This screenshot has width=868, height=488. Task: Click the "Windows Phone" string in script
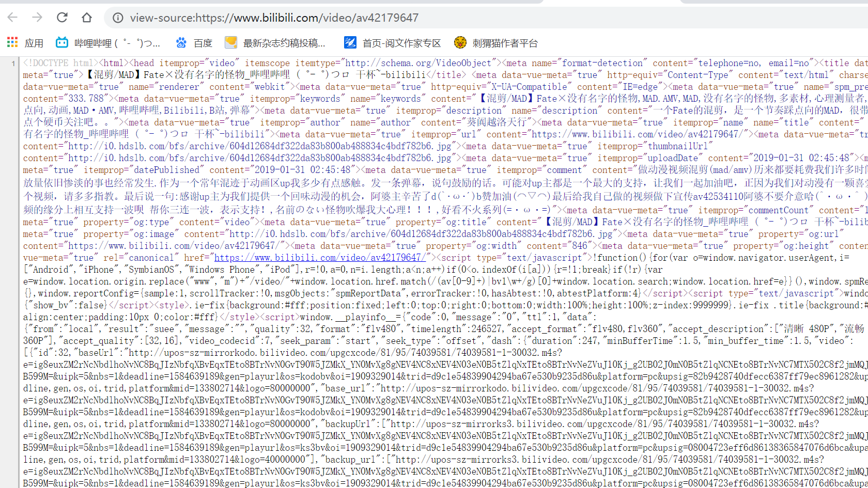[x=222, y=270]
